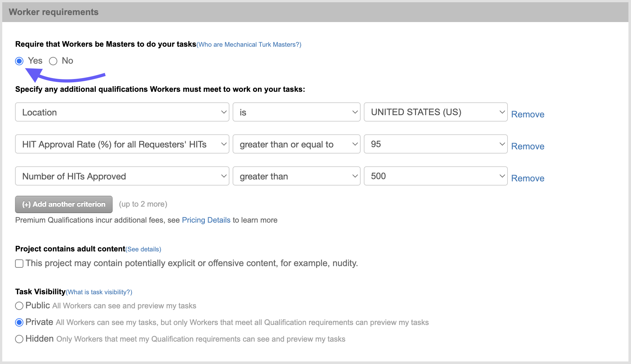
Task: Open the 95 approval rate value dropdown
Action: (435, 144)
